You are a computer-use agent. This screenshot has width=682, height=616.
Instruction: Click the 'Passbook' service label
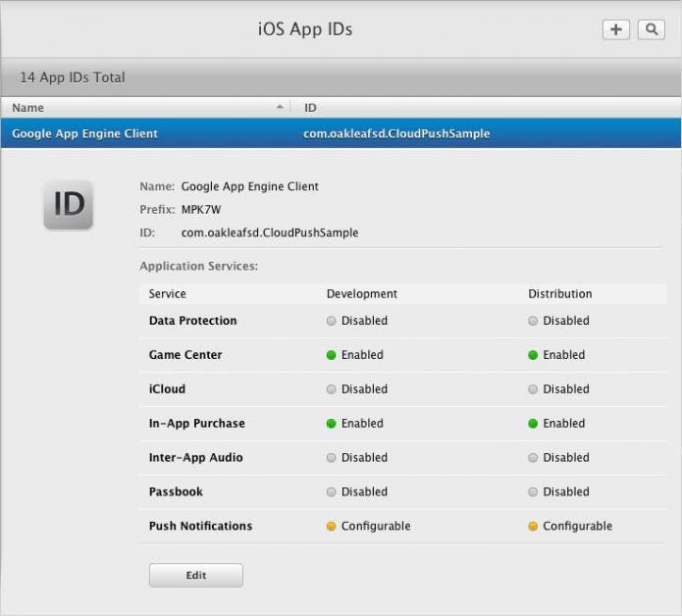(x=176, y=492)
